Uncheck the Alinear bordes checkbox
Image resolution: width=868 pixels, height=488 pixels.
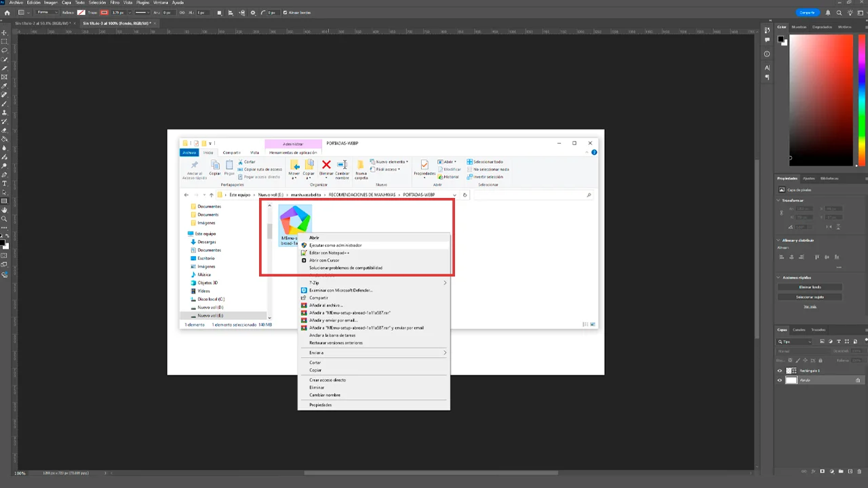pos(284,12)
